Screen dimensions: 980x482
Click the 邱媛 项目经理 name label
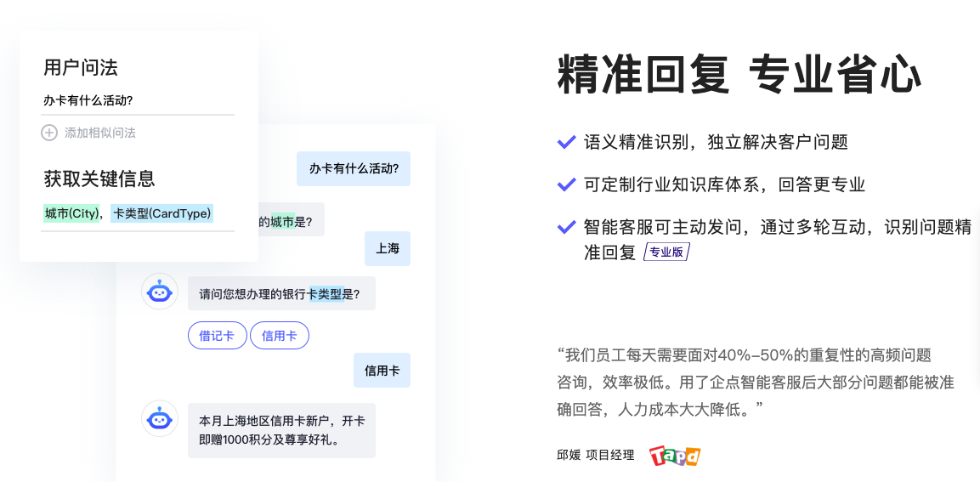pyautogui.click(x=595, y=455)
